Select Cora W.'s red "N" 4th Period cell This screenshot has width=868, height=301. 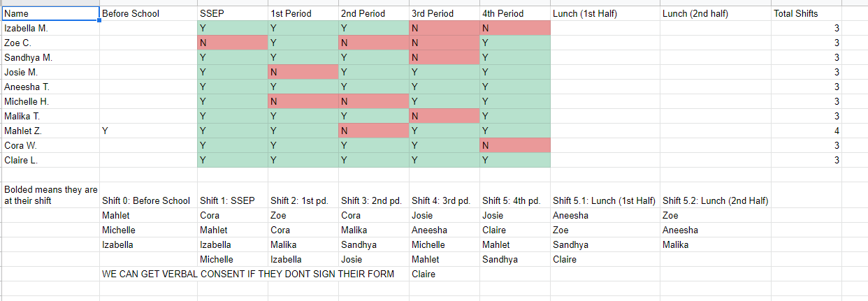[514, 145]
